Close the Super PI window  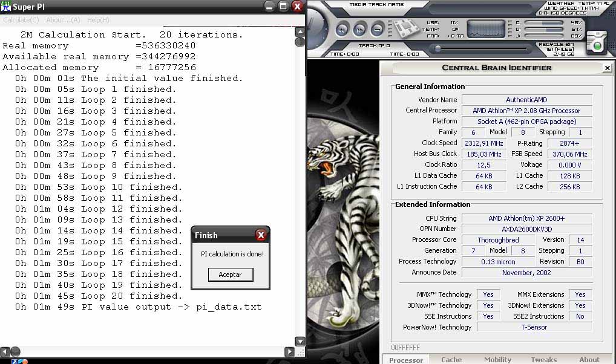point(297,6)
